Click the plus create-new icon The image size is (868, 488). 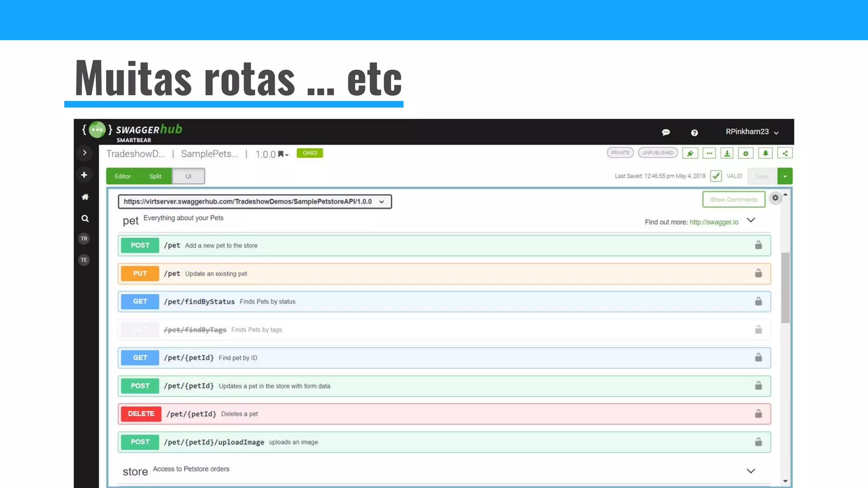[84, 175]
